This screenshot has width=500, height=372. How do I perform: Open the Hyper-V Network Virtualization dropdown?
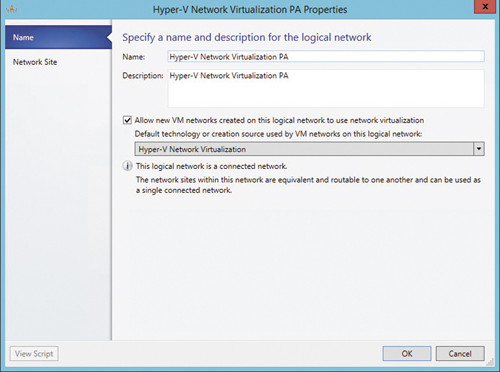[309, 149]
